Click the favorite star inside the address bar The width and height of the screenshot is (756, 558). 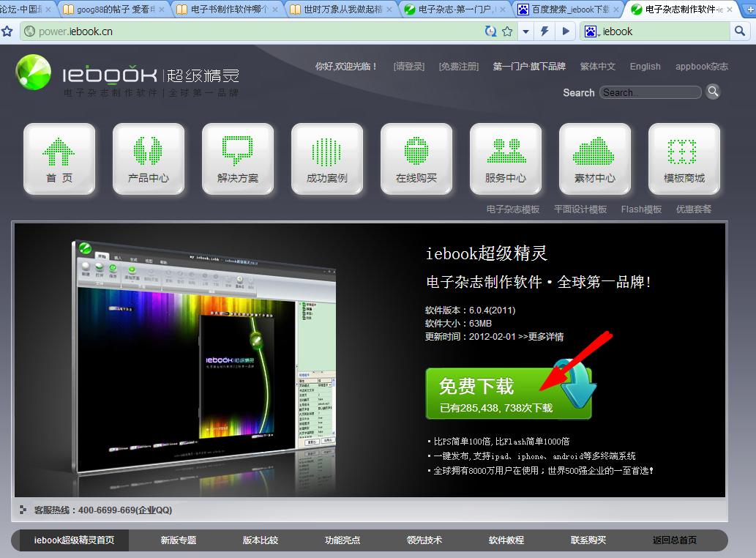click(x=507, y=31)
